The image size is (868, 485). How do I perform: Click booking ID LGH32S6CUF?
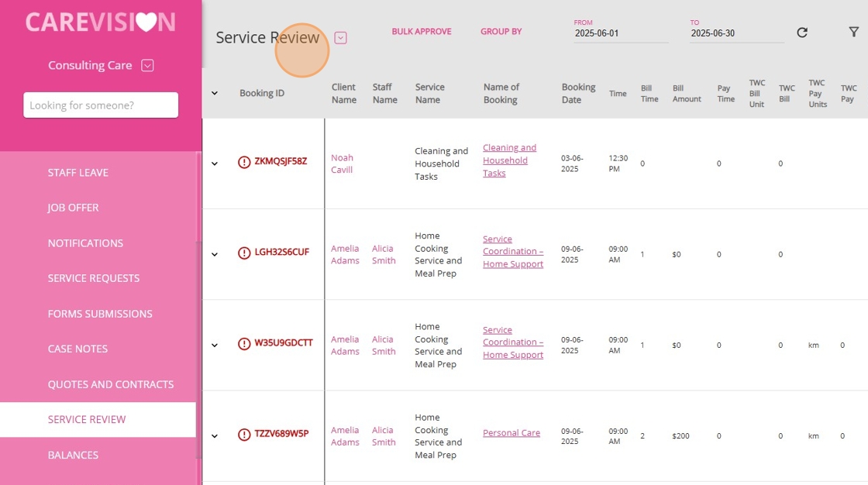click(282, 252)
